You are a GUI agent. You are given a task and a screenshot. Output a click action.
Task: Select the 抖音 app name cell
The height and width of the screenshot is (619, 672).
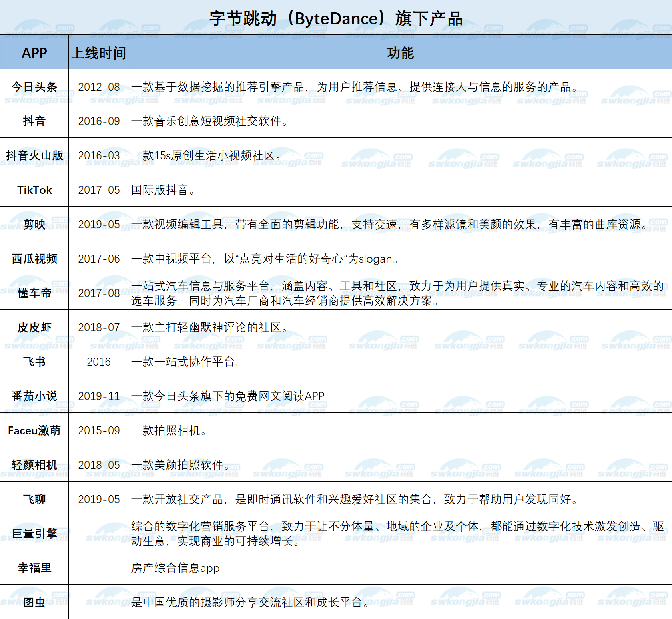[34, 121]
